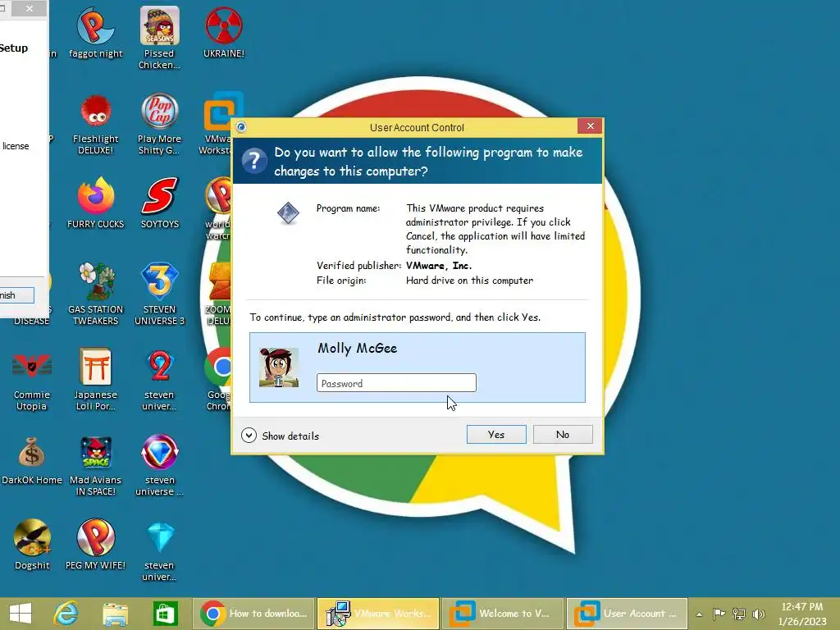Select the VMware Workstation desktop icon

(217, 125)
